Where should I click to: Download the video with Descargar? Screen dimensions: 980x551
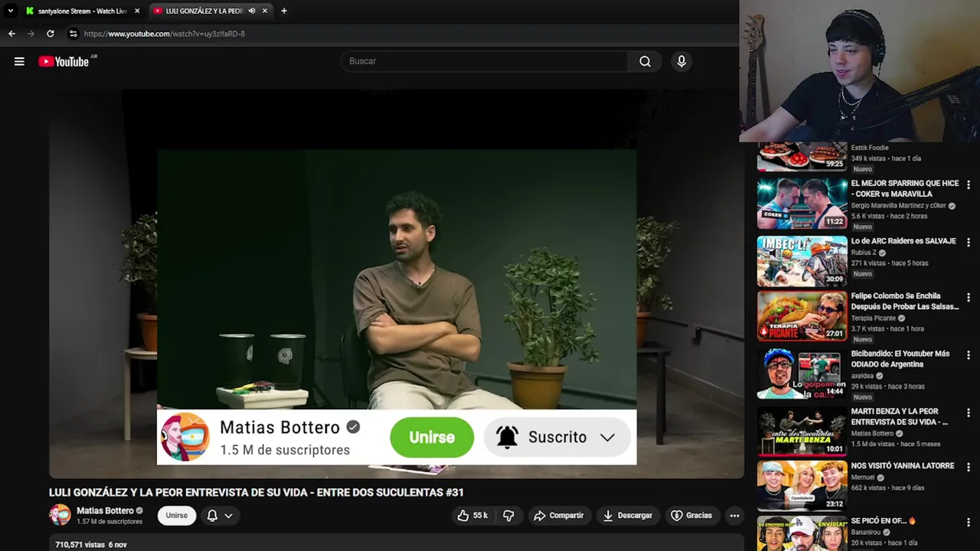(x=628, y=516)
